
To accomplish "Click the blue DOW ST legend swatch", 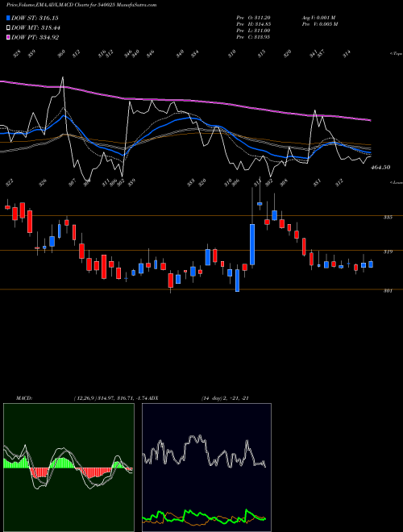I will click(8, 18).
